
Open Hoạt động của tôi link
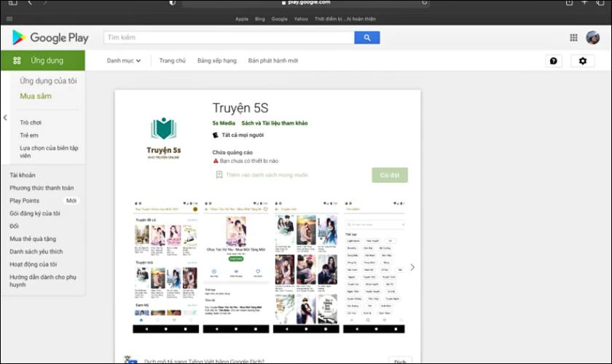coord(34,264)
